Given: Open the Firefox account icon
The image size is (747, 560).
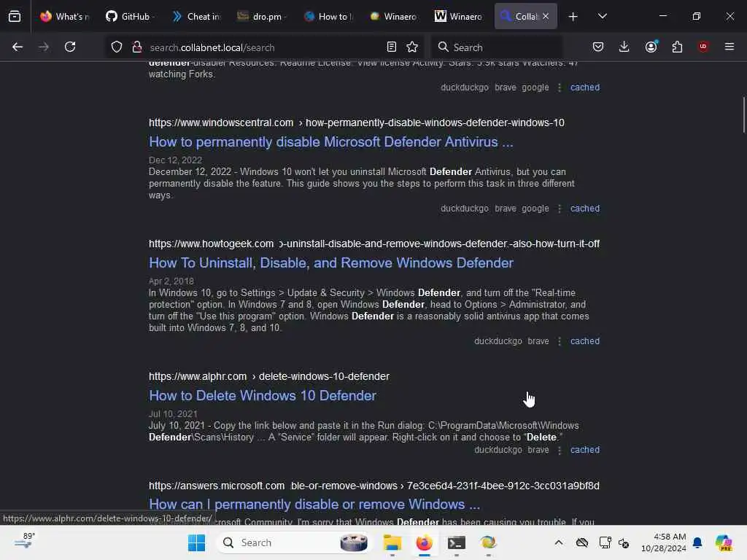Looking at the screenshot, I should 651,47.
